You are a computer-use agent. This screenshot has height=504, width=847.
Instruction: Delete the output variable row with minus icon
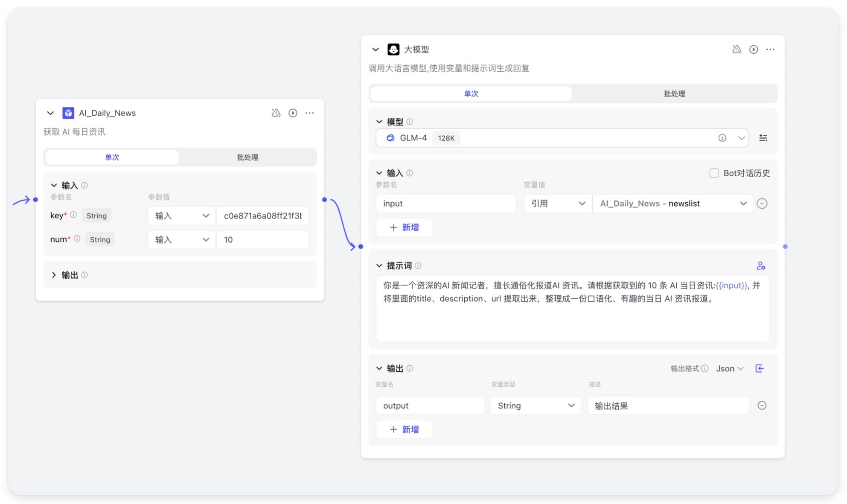762,405
